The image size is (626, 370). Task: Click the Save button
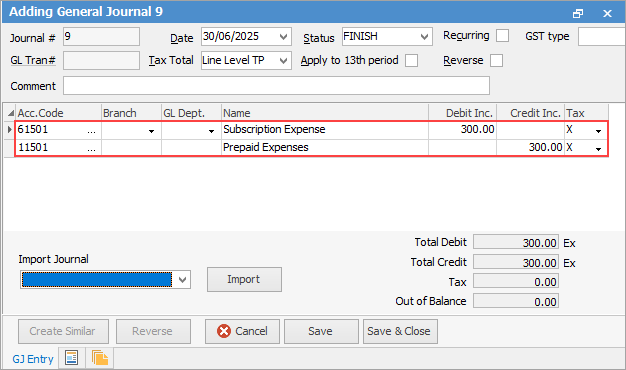pyautogui.click(x=321, y=331)
